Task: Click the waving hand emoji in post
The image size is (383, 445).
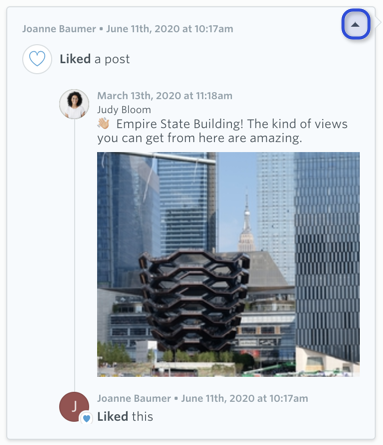Action: pyautogui.click(x=104, y=124)
